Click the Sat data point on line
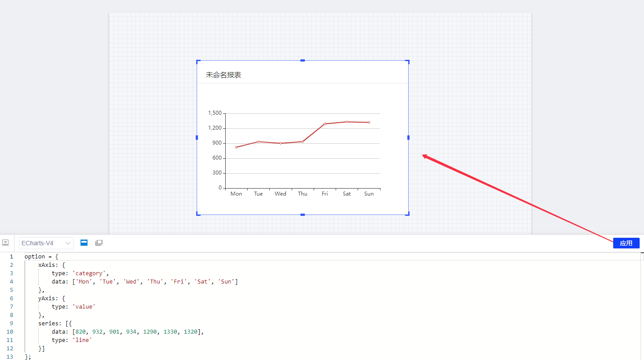 (x=347, y=122)
